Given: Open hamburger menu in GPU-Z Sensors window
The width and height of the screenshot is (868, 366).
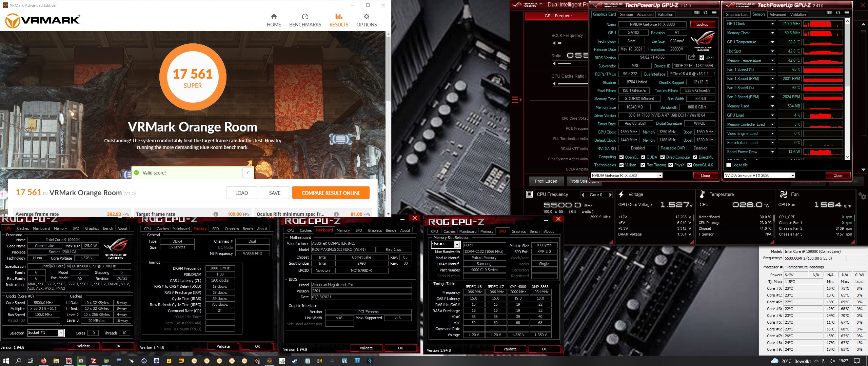Looking at the screenshot, I should tap(847, 13).
